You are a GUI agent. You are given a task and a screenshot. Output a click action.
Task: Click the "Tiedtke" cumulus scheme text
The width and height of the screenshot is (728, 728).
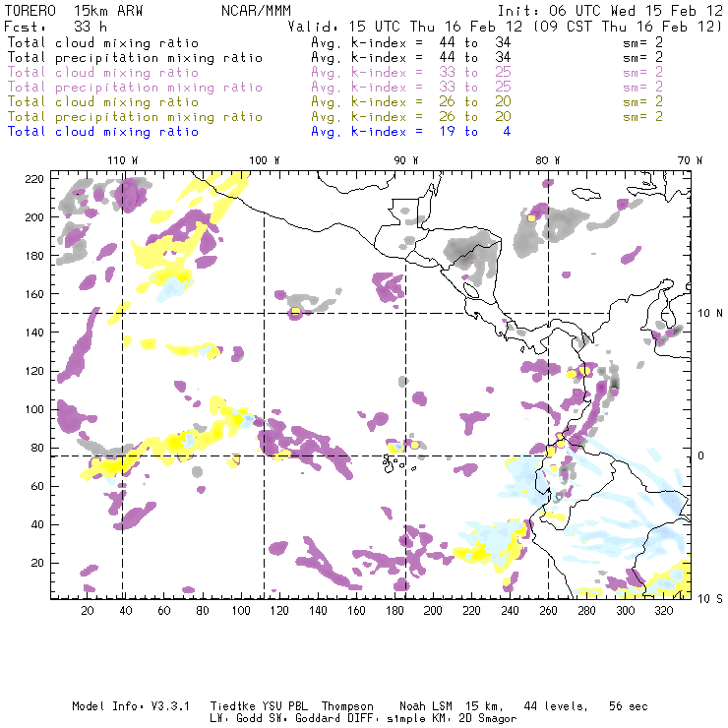(233, 706)
